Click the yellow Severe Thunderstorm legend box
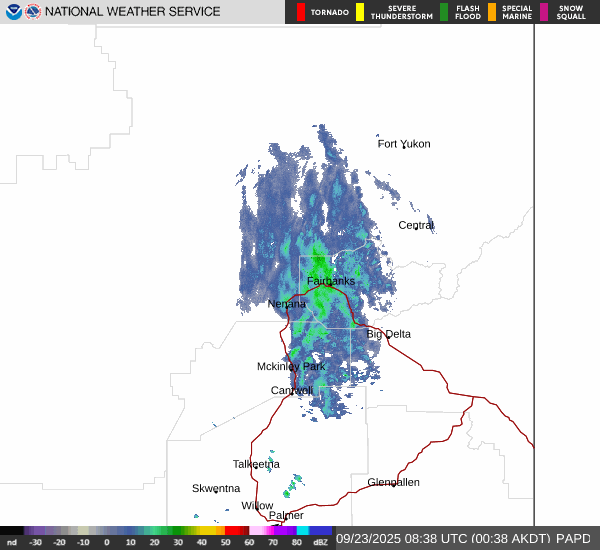This screenshot has height=550, width=600. click(360, 12)
